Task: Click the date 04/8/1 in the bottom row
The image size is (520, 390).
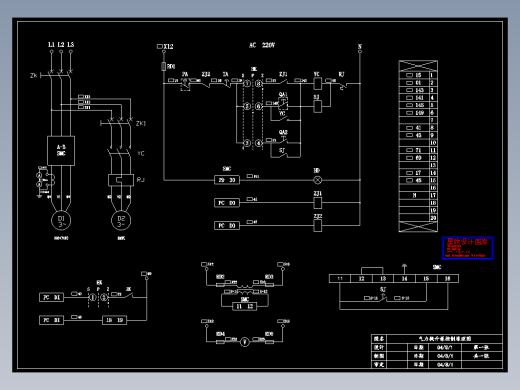Action: pos(445,365)
